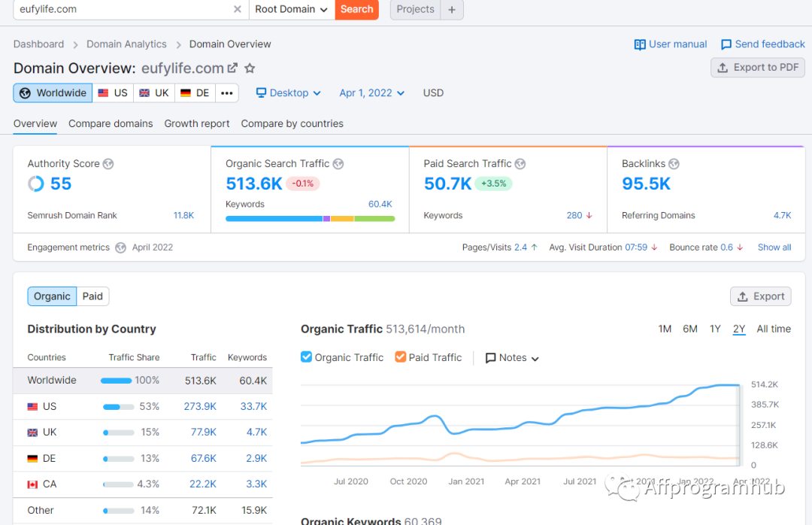Click Export to PDF
Viewport: 812px width, 525px height.
coord(758,68)
